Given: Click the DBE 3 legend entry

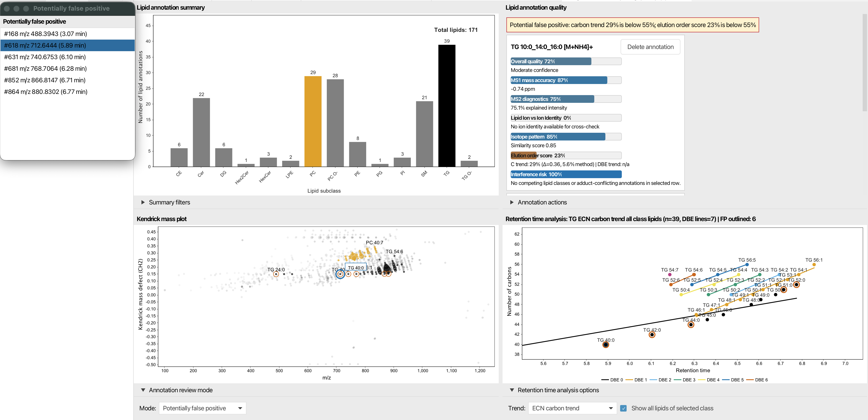Looking at the screenshot, I should point(684,380).
